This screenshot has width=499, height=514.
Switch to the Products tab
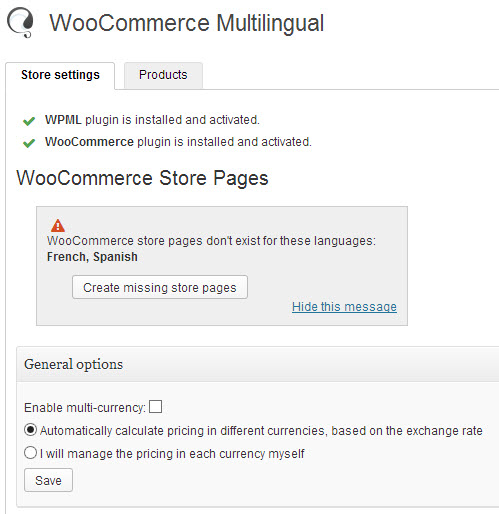point(163,75)
